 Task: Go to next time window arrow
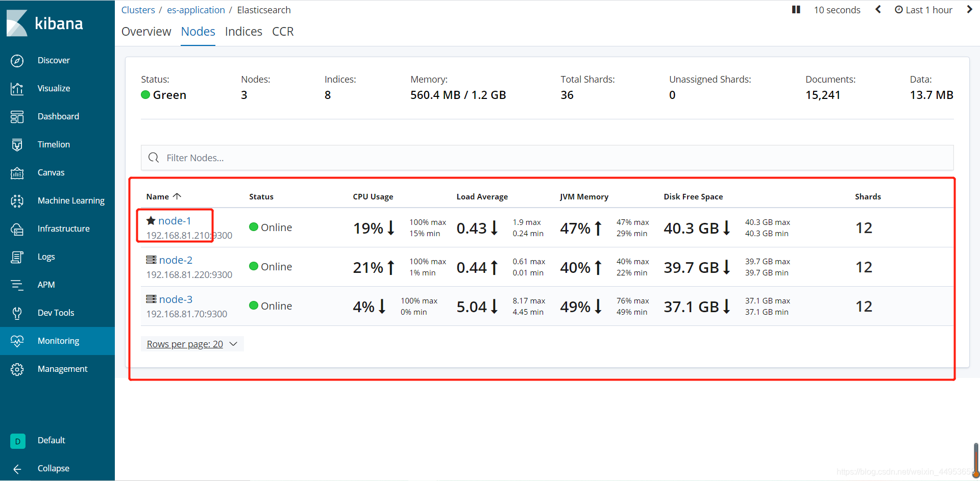pos(969,10)
